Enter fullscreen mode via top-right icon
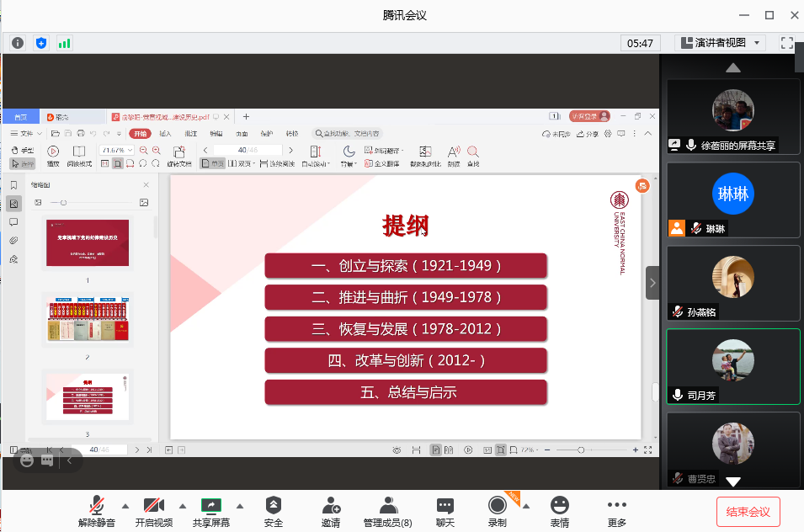This screenshot has height=532, width=804. click(x=787, y=43)
